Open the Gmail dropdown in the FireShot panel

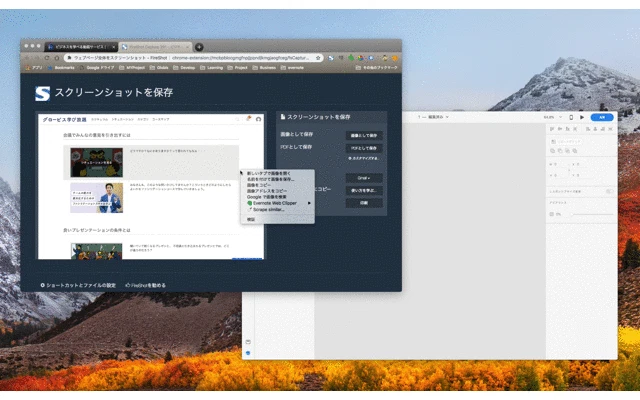364,178
